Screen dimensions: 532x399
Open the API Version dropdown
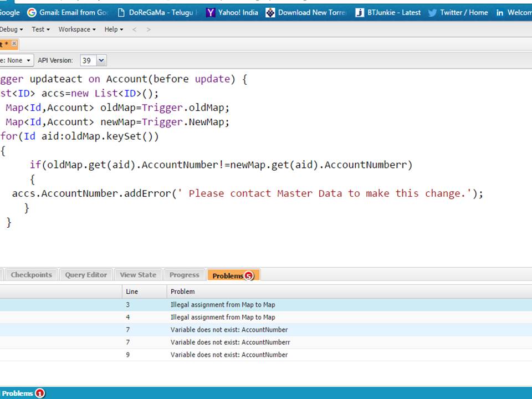click(93, 60)
